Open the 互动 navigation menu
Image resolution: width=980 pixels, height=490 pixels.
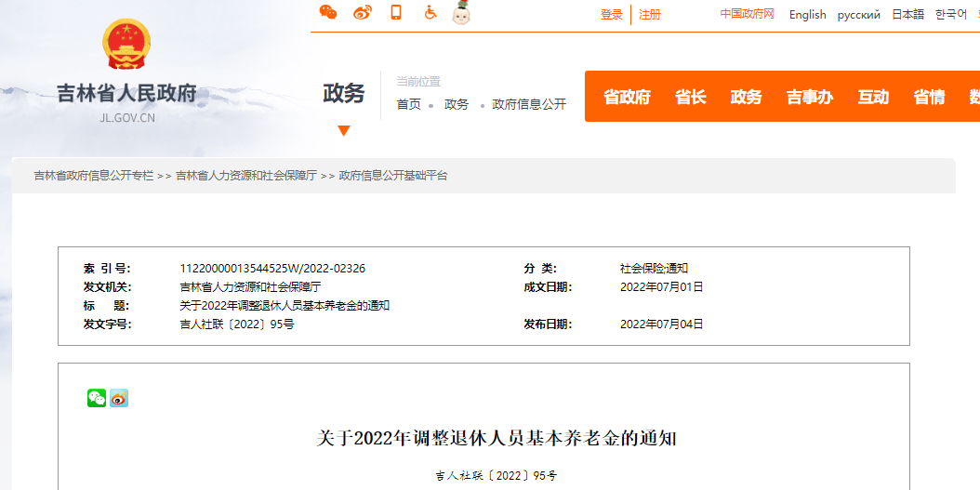click(873, 97)
